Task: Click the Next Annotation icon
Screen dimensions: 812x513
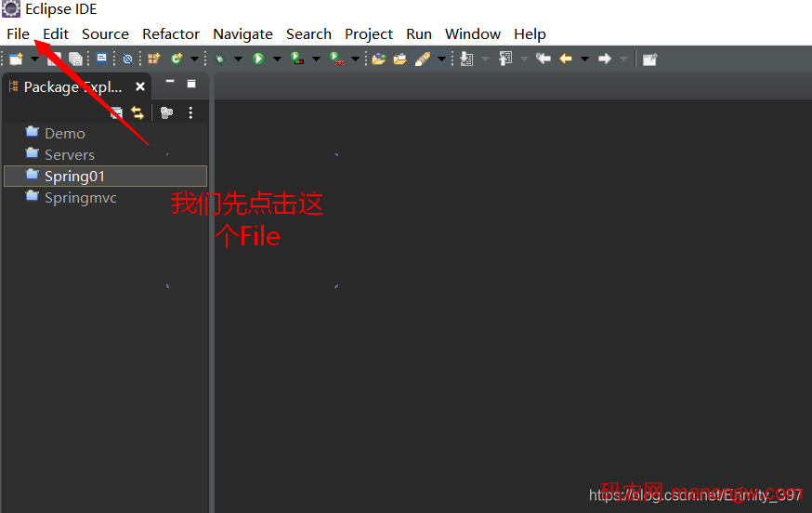Action: coord(466,59)
